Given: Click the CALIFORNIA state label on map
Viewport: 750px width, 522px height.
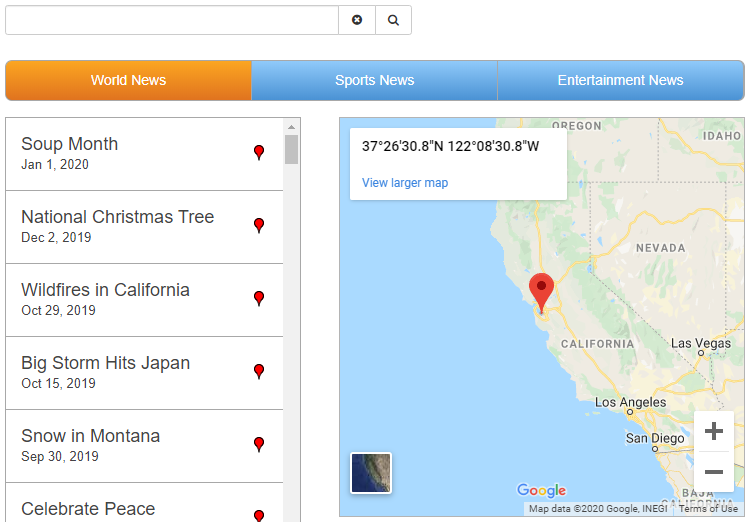Looking at the screenshot, I should click(x=597, y=344).
